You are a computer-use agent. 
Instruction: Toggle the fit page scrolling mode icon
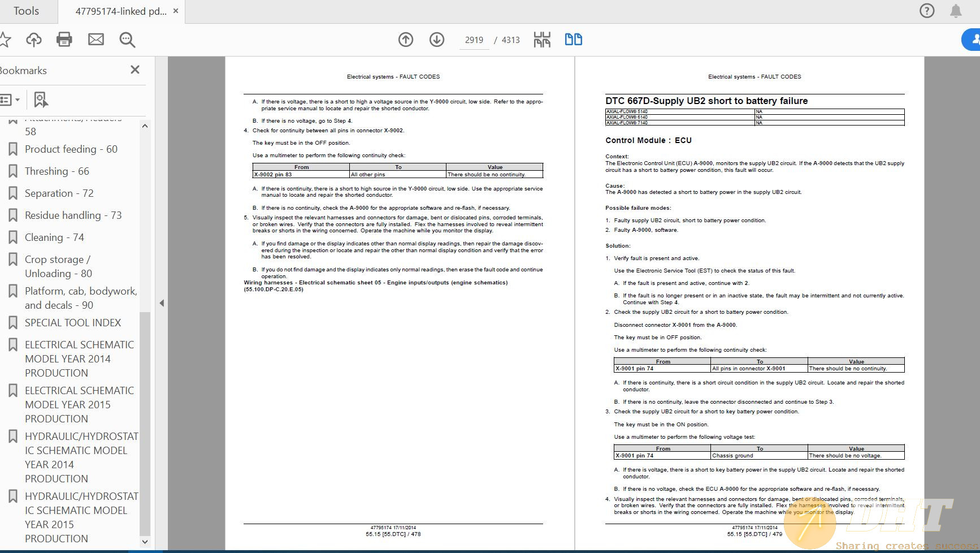point(542,40)
